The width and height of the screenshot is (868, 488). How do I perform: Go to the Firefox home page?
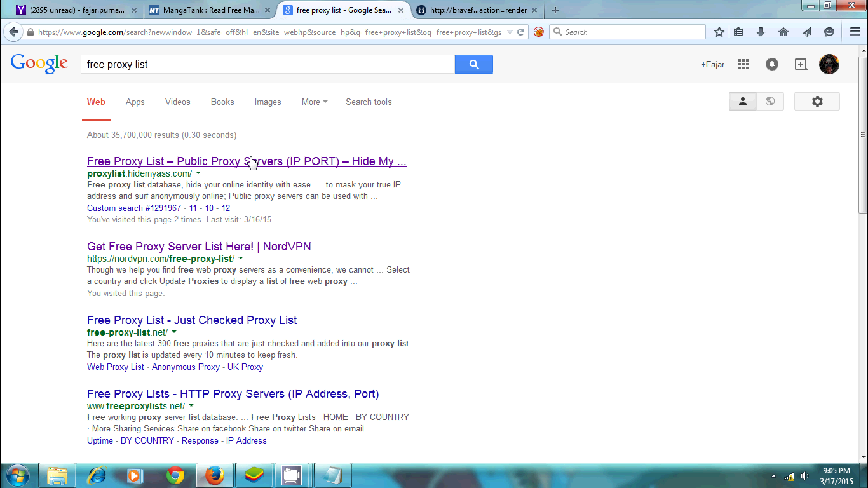[x=783, y=32]
